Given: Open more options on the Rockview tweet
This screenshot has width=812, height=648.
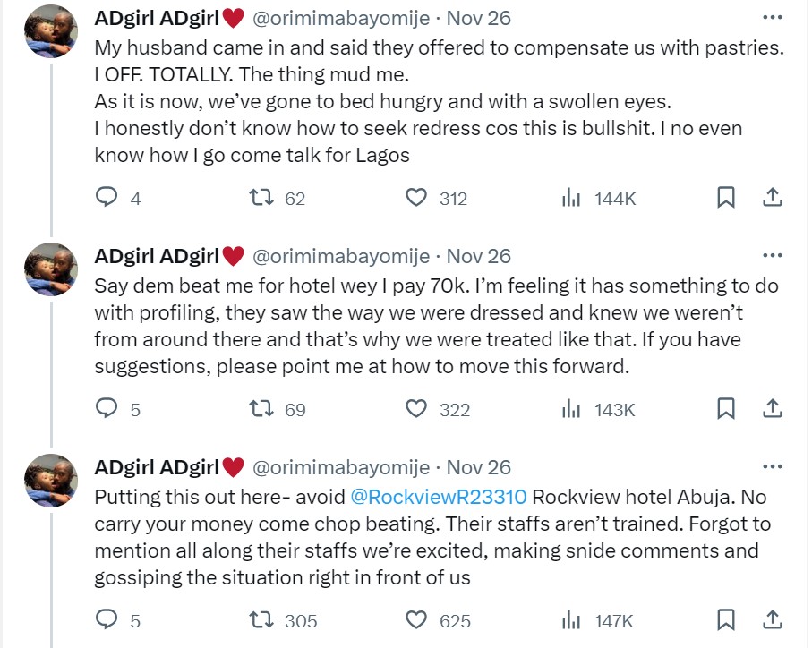Looking at the screenshot, I should pyautogui.click(x=771, y=467).
